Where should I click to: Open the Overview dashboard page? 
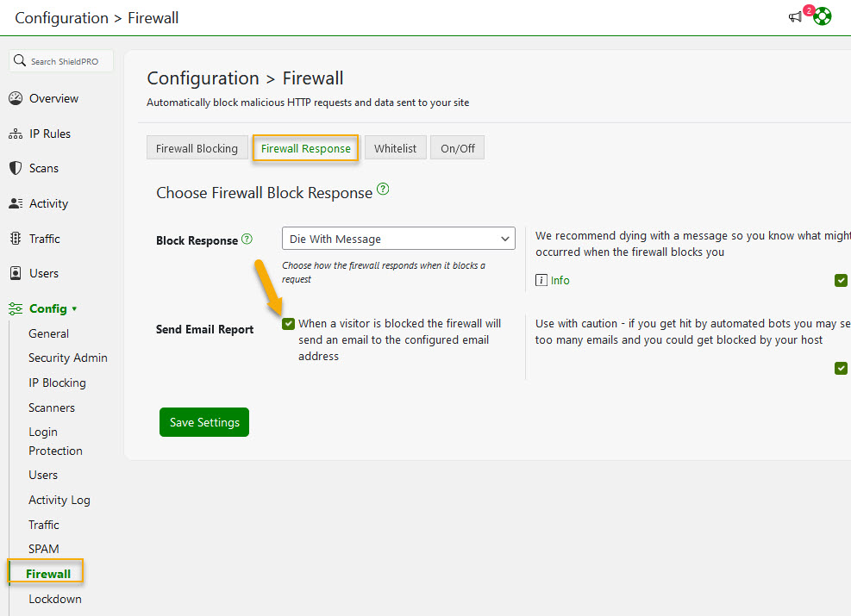pos(16,97)
